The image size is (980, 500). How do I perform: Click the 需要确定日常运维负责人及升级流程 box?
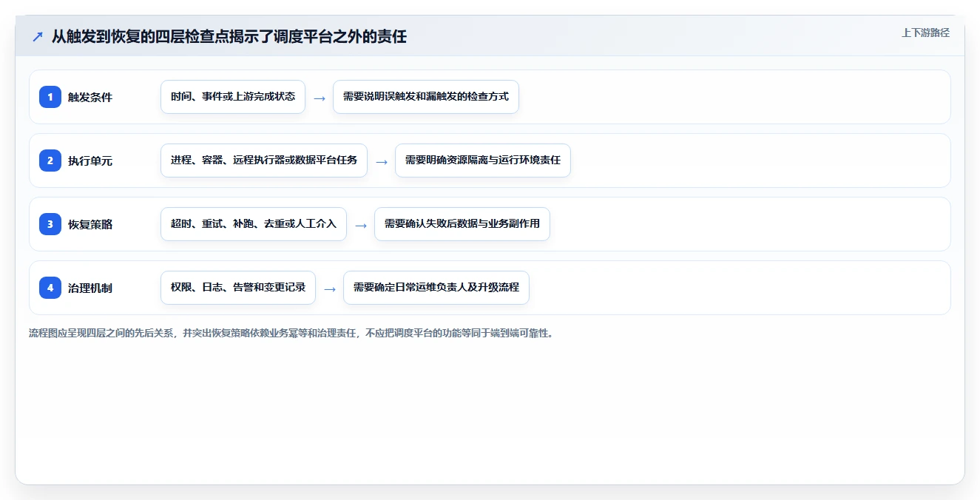tap(436, 288)
